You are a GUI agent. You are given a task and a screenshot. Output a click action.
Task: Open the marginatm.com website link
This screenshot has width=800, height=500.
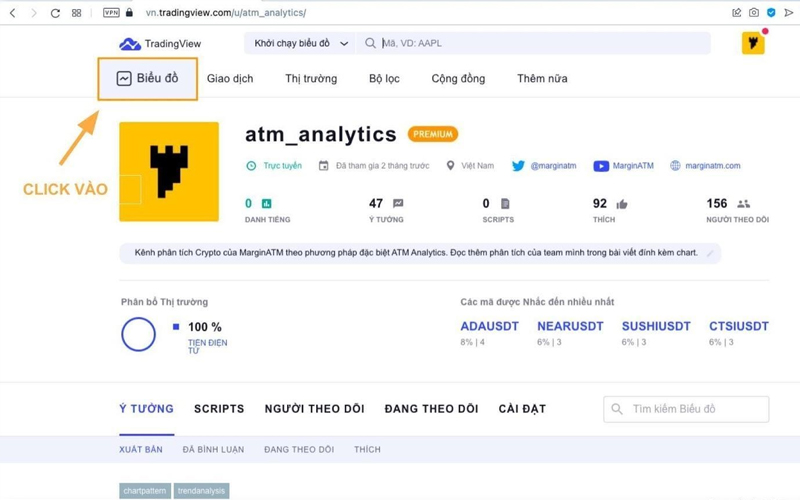pos(713,166)
